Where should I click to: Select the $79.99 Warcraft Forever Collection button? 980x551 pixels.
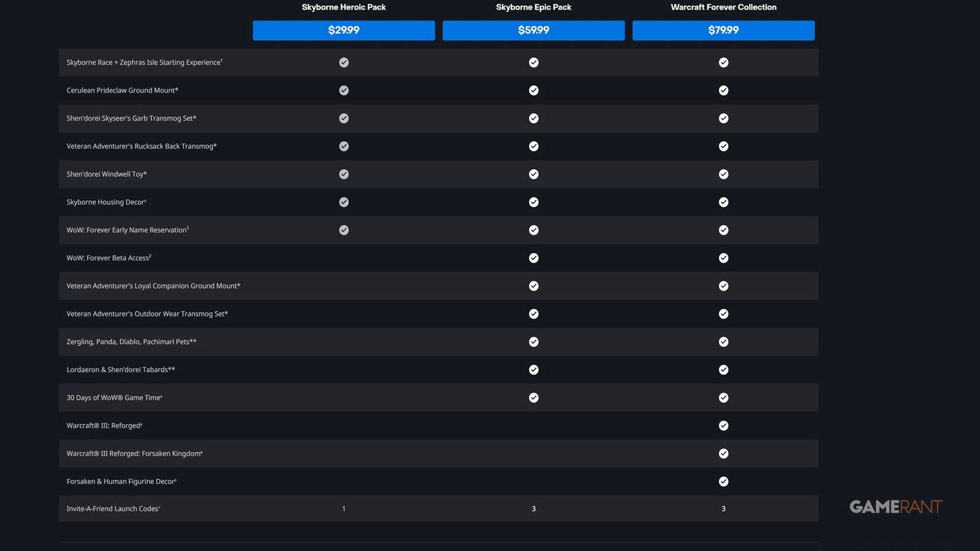click(723, 30)
